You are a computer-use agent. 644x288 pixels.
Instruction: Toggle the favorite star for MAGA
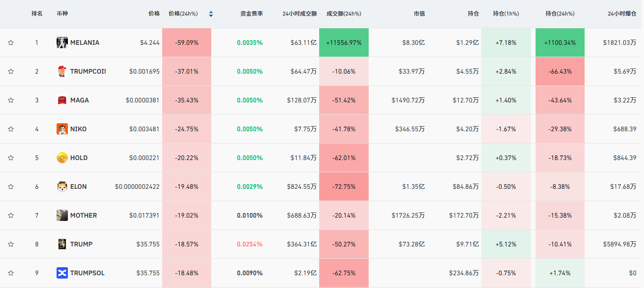click(11, 100)
